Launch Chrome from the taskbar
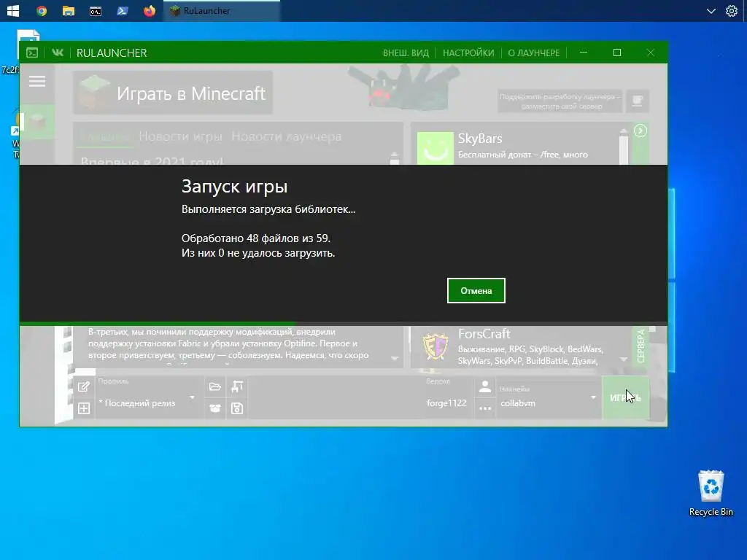747x560 pixels. click(x=42, y=10)
